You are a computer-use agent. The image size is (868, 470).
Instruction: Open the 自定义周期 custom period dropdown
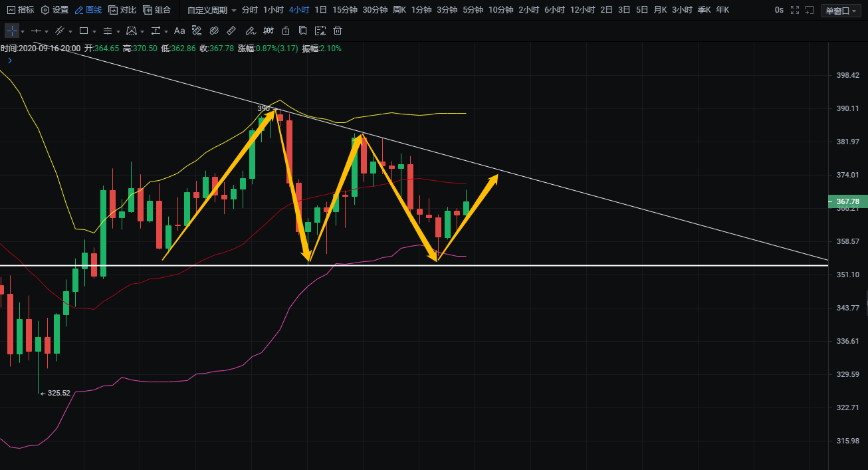211,10
